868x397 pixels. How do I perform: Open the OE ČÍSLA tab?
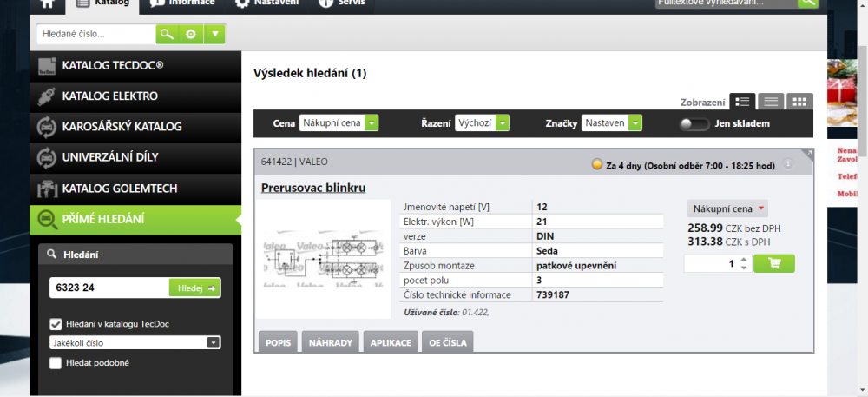(x=447, y=342)
